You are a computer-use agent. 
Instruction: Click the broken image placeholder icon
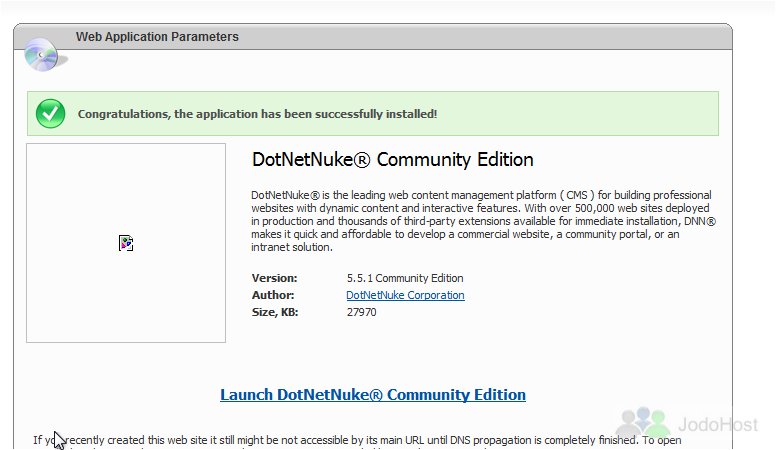126,243
